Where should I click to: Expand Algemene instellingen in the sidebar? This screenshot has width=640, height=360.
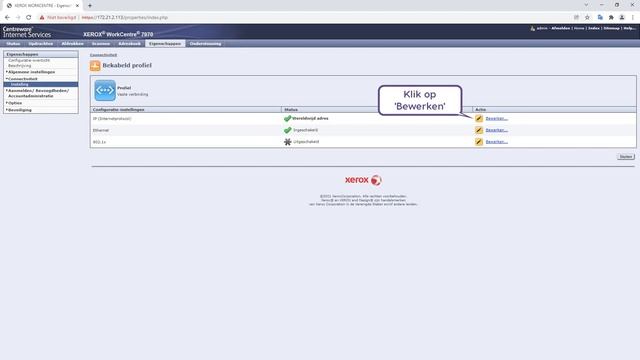click(x=31, y=72)
